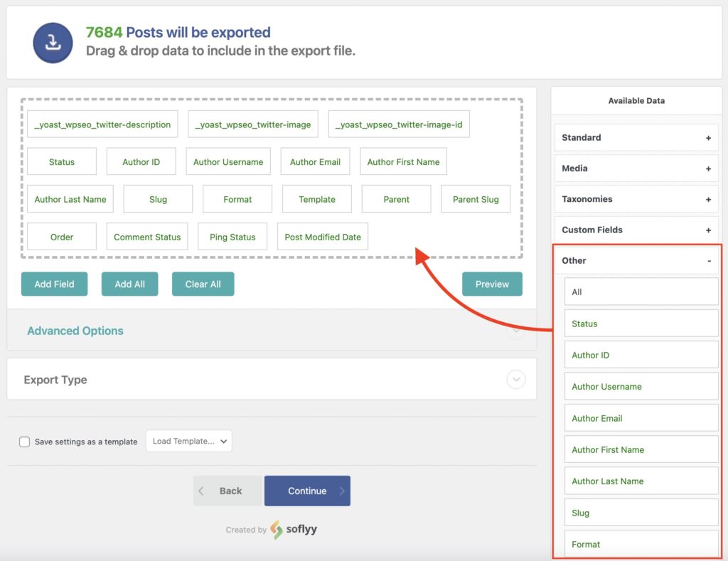
Task: Open the Load Template dropdown
Action: point(188,441)
